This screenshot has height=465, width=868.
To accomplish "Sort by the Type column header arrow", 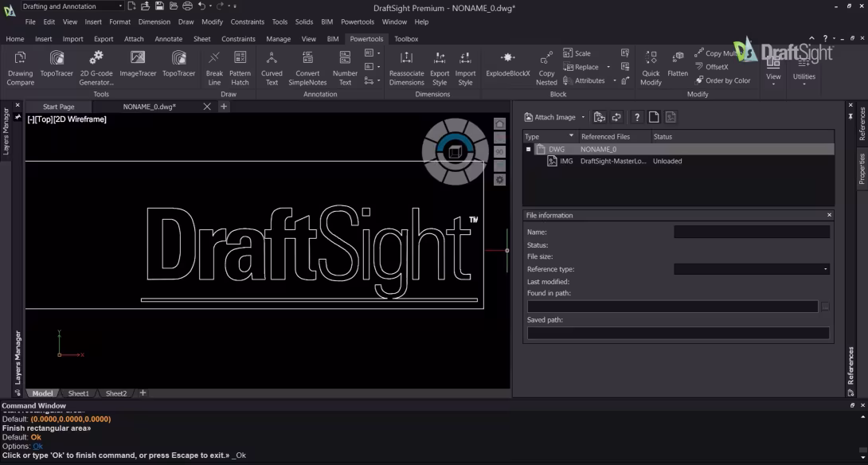I will pyautogui.click(x=571, y=136).
